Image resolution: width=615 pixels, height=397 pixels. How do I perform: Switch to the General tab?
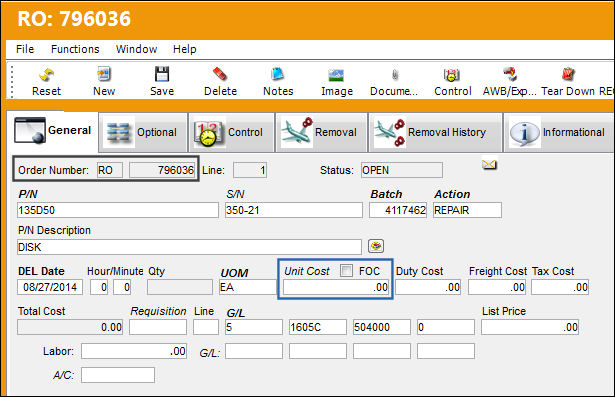tap(53, 131)
